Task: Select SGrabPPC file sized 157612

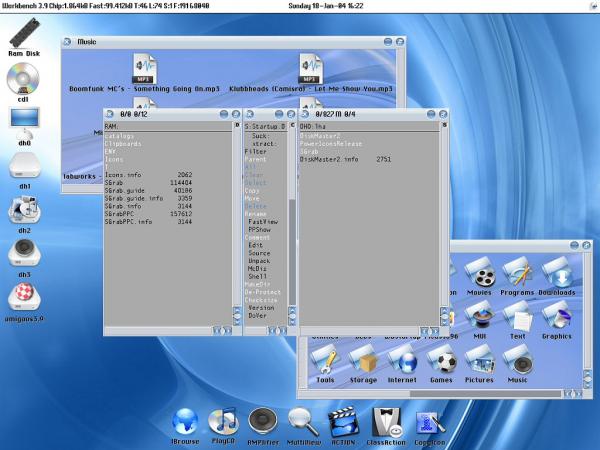Action: [x=148, y=214]
